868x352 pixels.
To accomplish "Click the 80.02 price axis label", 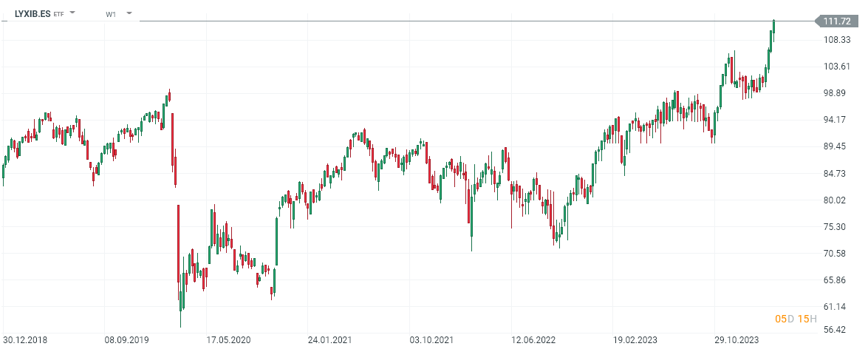I will pos(838,200).
